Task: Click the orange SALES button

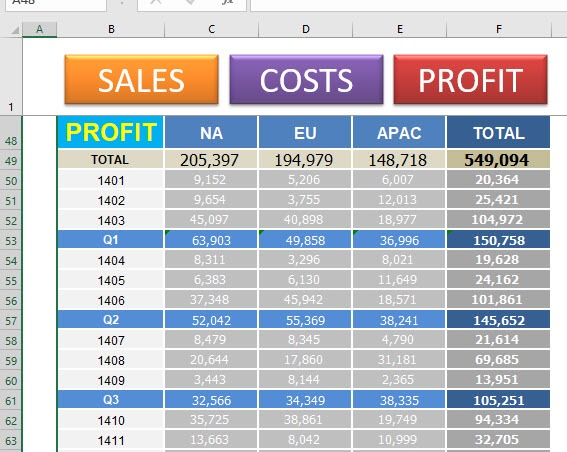Action: point(141,80)
